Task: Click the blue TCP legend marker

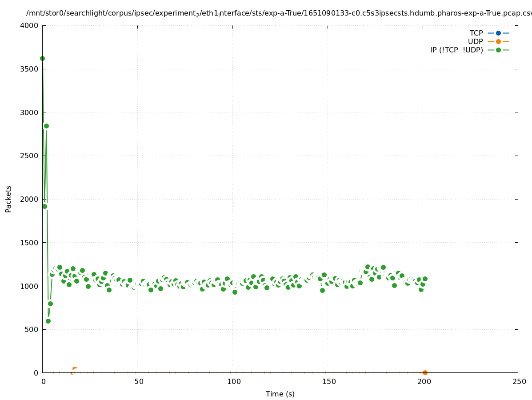Action: coord(498,33)
